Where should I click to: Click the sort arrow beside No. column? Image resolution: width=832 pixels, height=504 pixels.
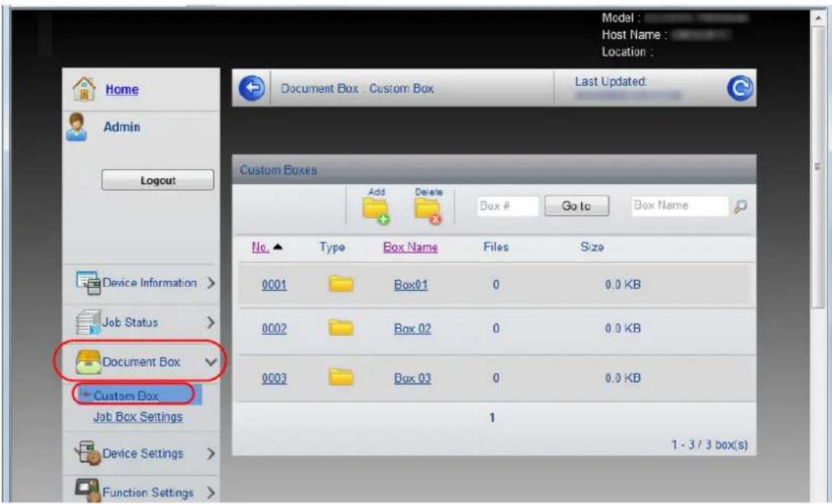click(277, 247)
